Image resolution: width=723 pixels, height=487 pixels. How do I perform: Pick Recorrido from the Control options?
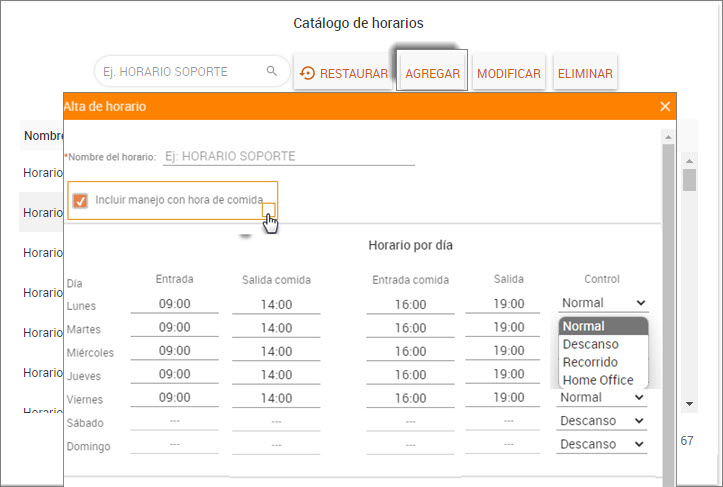click(590, 362)
